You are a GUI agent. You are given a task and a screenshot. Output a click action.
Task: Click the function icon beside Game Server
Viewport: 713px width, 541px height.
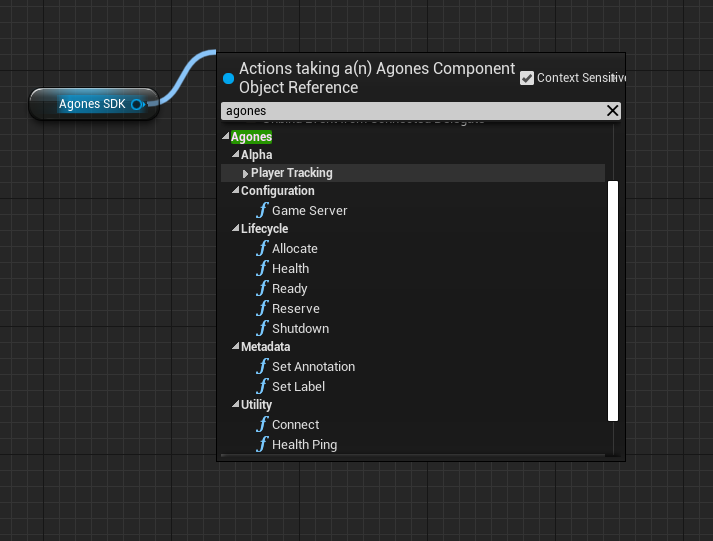[263, 211]
